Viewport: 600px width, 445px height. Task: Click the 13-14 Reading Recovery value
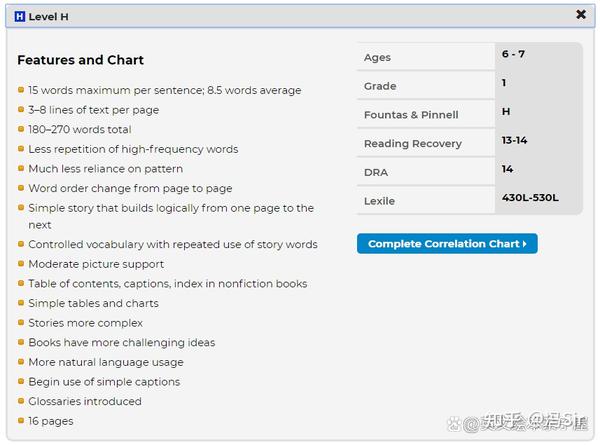tap(514, 140)
